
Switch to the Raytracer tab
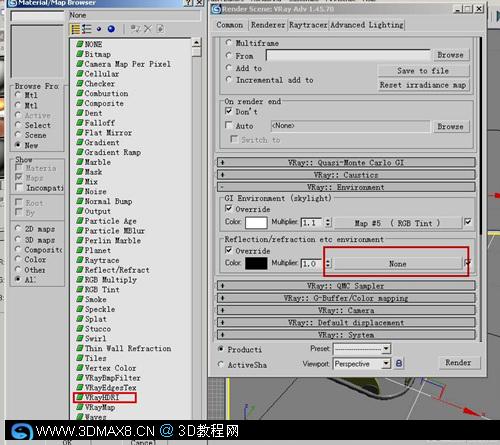308,25
